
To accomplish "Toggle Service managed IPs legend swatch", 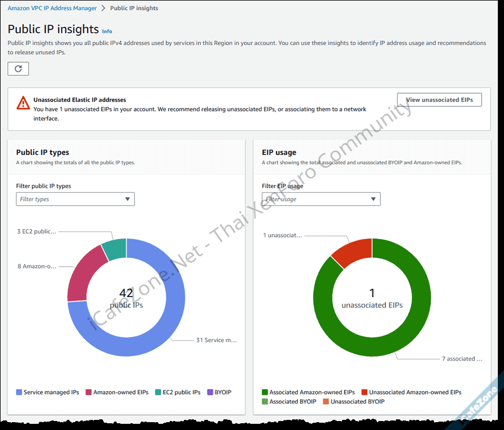I will point(19,392).
